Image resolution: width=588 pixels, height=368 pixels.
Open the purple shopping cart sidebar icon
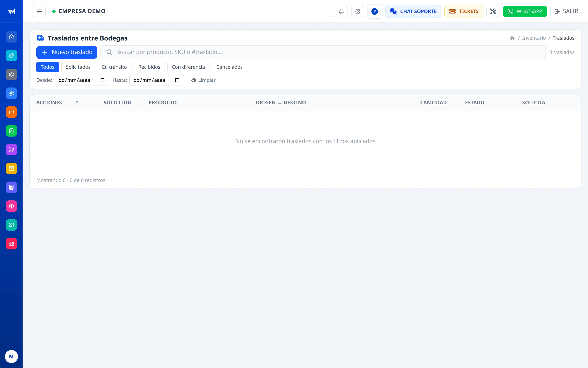[x=11, y=150]
